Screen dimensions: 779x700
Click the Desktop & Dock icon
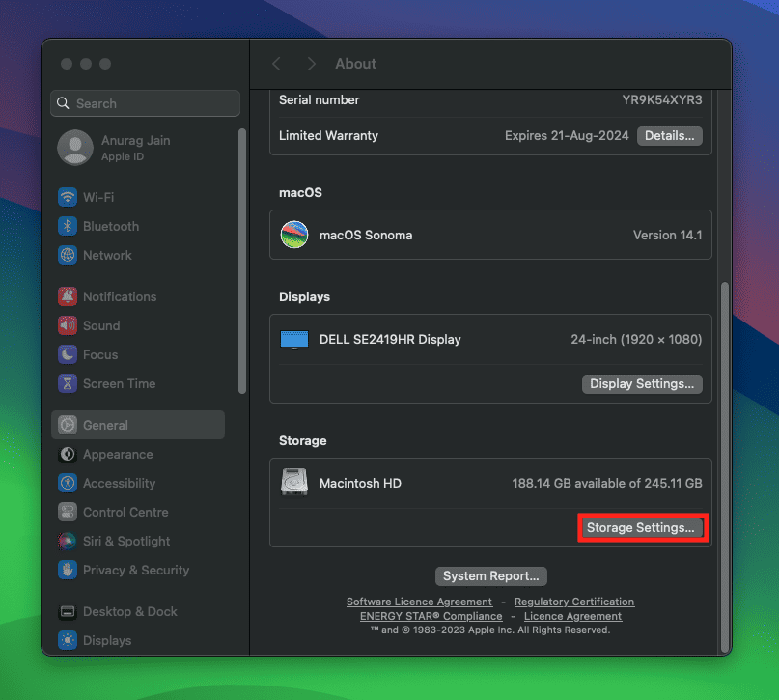[68, 611]
